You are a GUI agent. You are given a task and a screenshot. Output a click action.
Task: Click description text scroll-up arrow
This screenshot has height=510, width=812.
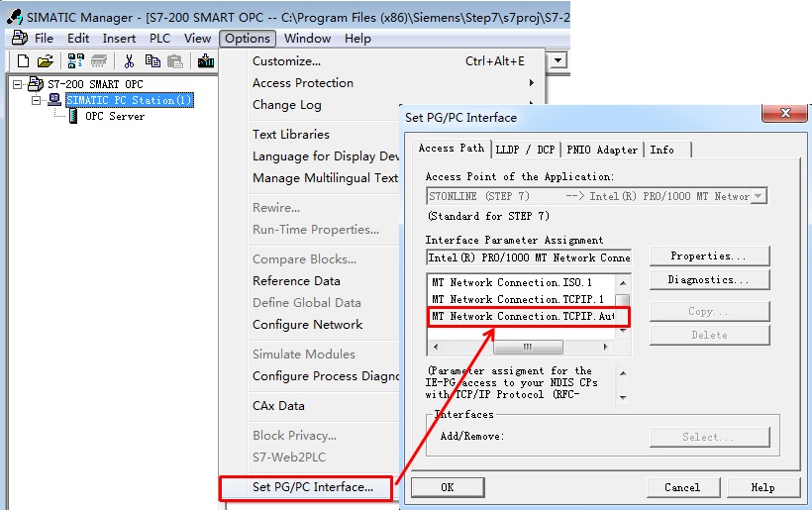(x=623, y=373)
